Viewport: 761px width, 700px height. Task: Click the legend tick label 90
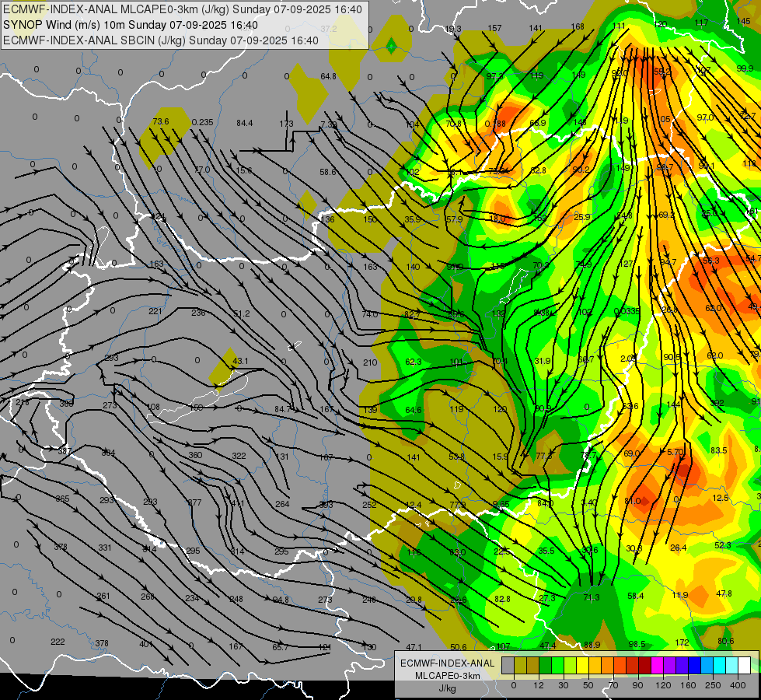tap(637, 685)
